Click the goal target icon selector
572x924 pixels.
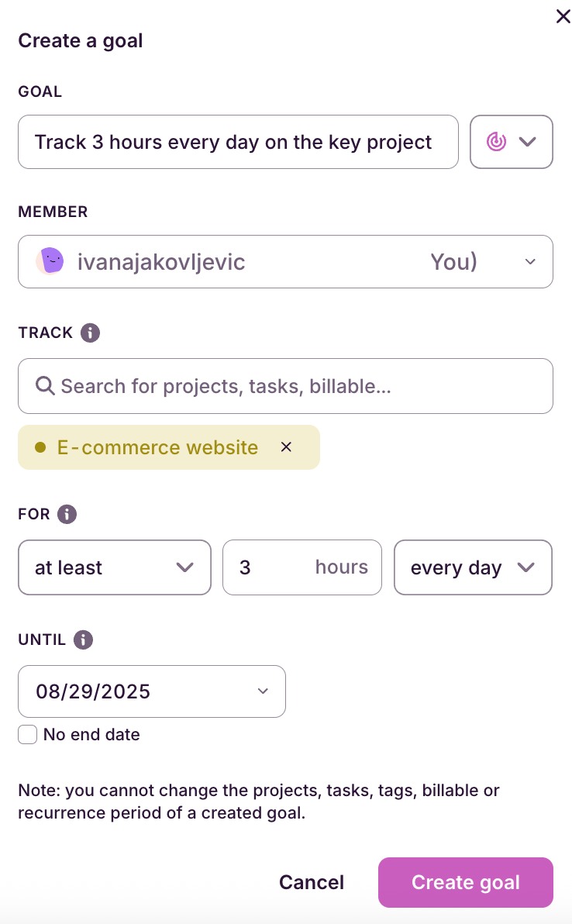496,142
